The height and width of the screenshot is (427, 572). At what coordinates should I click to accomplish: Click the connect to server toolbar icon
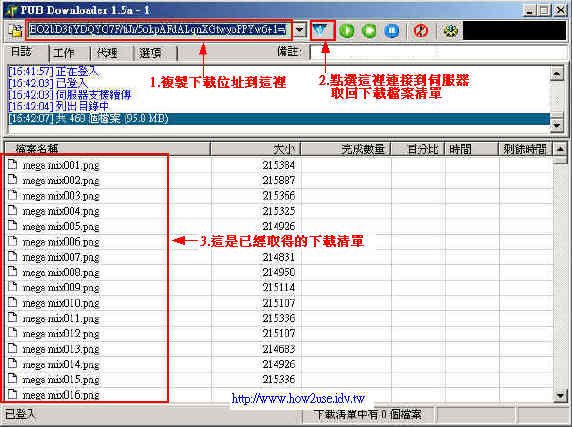[x=322, y=30]
